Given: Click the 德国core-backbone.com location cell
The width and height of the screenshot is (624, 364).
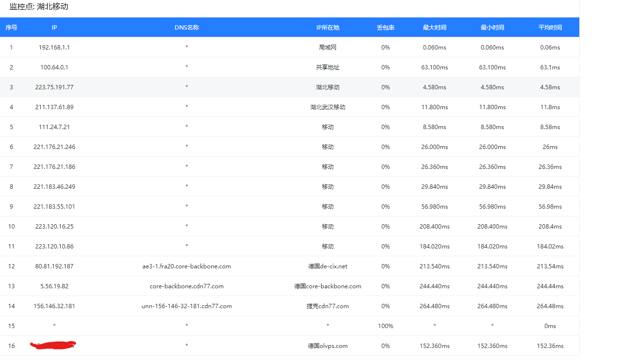Looking at the screenshot, I should pos(328,286).
